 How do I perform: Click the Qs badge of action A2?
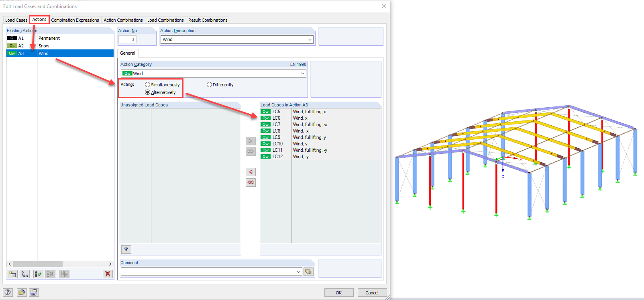pyautogui.click(x=12, y=46)
